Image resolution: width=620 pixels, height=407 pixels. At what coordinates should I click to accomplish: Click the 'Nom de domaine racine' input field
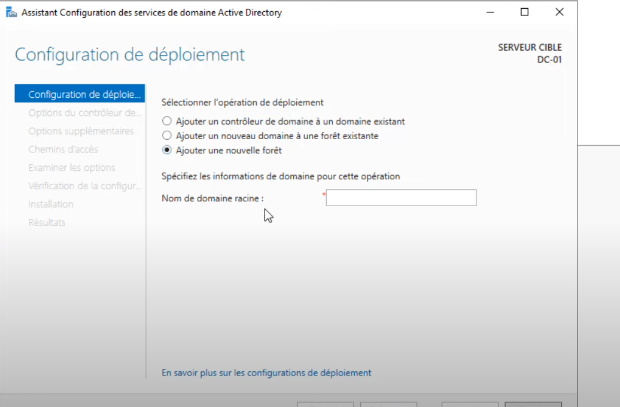(401, 197)
